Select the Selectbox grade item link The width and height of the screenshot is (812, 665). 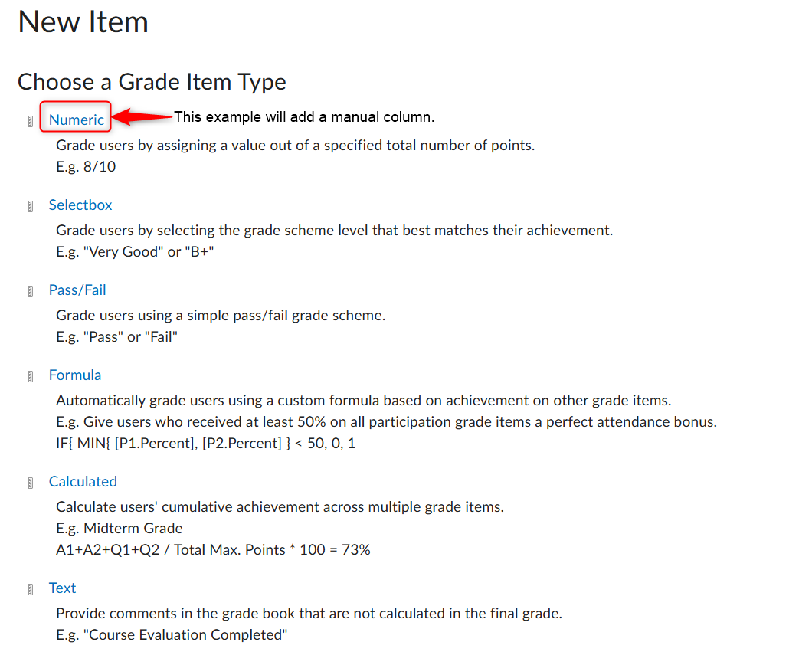coord(80,205)
